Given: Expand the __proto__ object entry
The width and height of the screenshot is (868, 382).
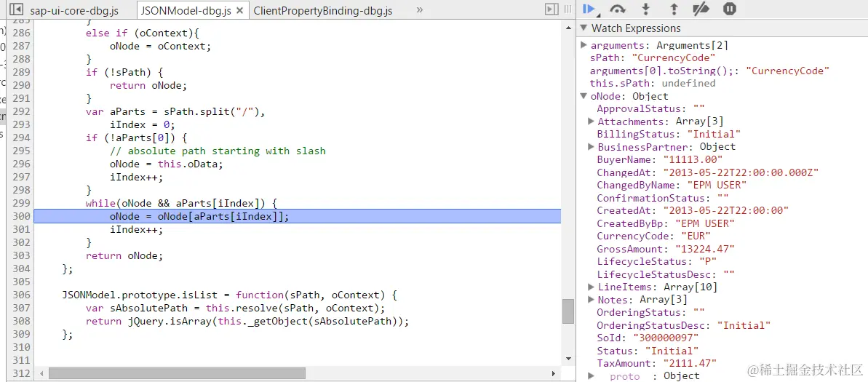Looking at the screenshot, I should point(592,376).
